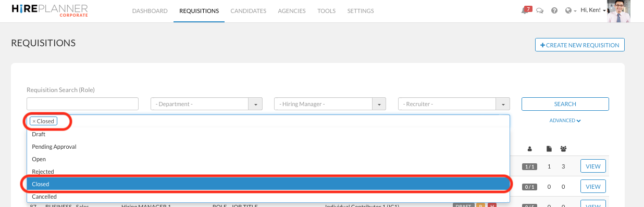644x207 pixels.
Task: Click the document column header icon
Action: coord(549,149)
